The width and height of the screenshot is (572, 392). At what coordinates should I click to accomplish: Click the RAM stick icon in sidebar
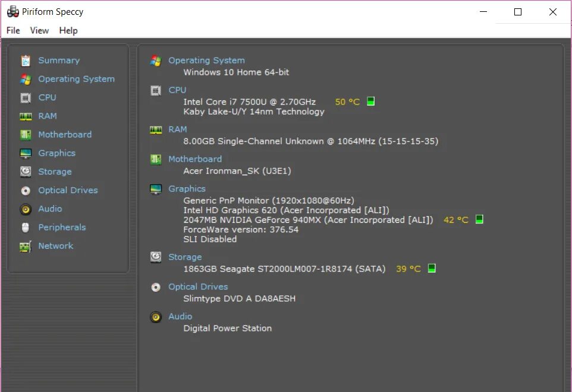click(x=26, y=116)
